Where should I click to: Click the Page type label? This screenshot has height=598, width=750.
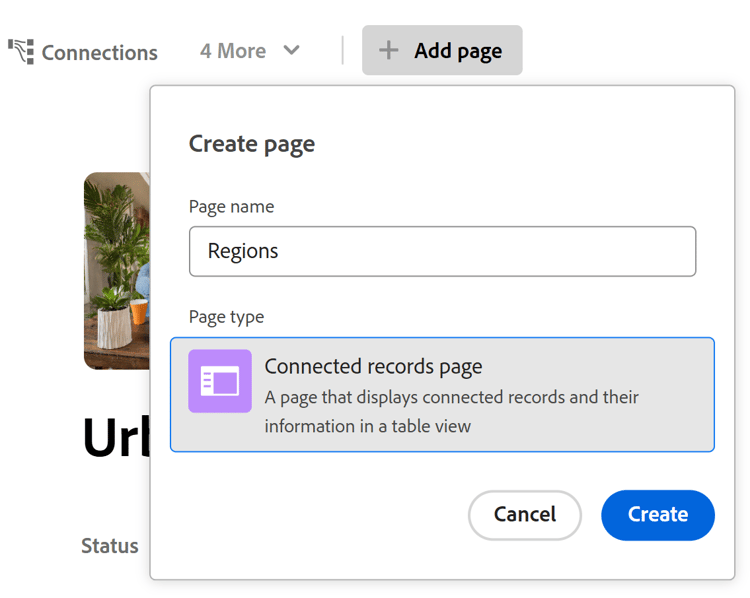click(x=226, y=317)
